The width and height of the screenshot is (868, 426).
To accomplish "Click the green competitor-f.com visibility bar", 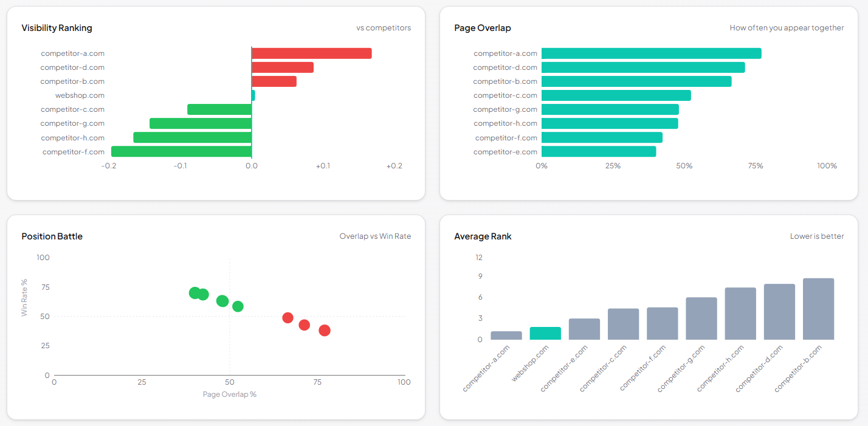I will pyautogui.click(x=182, y=151).
